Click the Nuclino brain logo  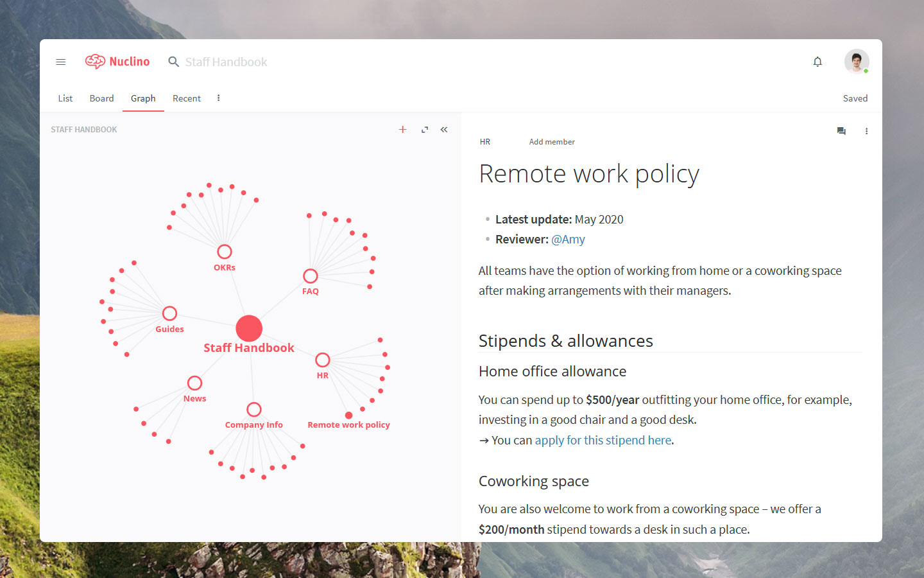[95, 61]
